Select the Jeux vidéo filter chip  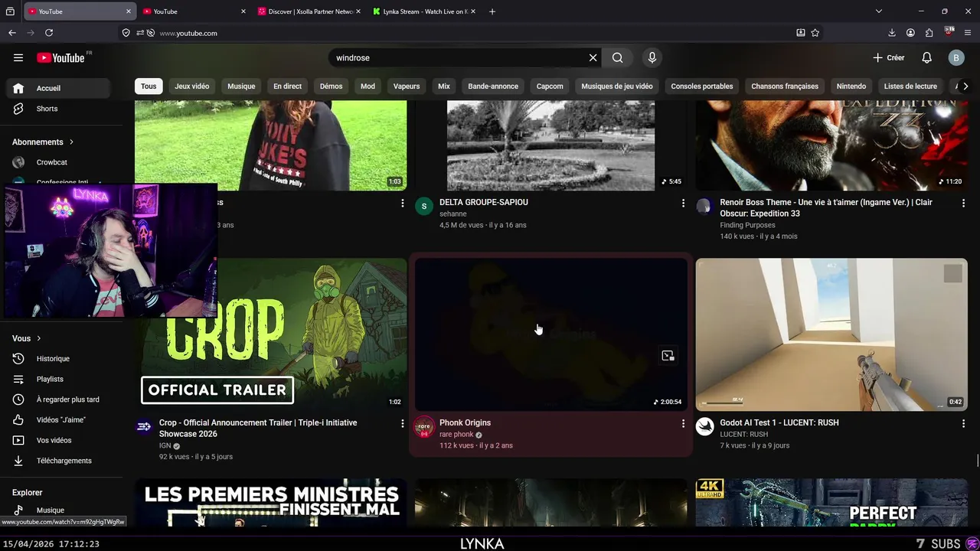tap(191, 86)
